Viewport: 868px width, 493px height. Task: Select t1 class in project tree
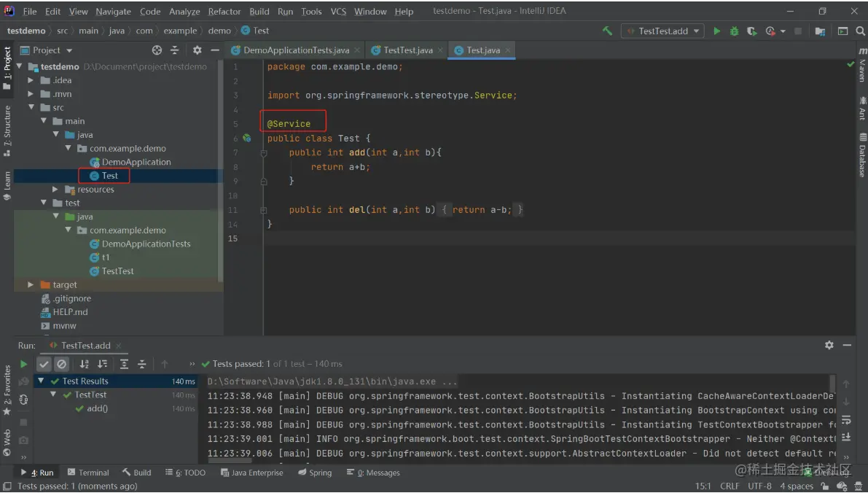(105, 257)
